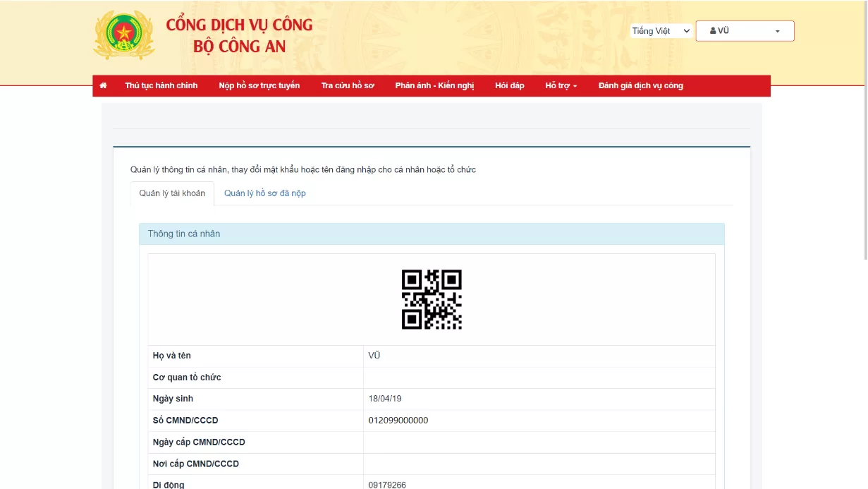Select ID number 012099000000
868x489 pixels.
[x=398, y=421]
